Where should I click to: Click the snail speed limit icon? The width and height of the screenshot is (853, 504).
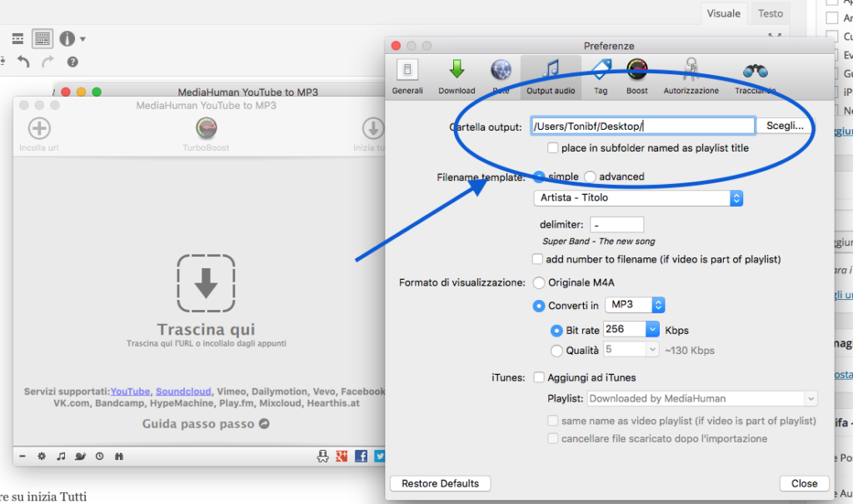tap(80, 457)
